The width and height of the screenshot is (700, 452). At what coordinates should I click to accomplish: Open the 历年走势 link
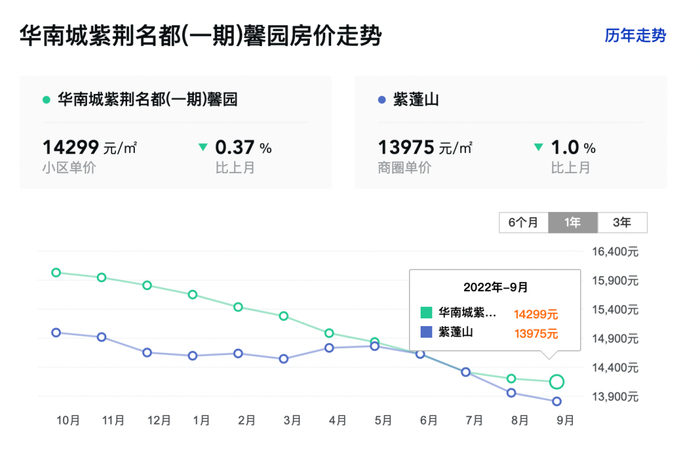(635, 36)
